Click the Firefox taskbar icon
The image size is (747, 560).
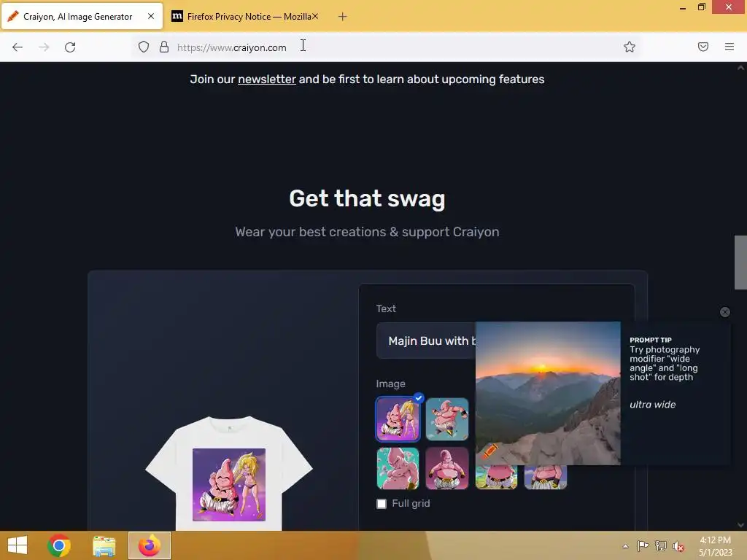(149, 545)
